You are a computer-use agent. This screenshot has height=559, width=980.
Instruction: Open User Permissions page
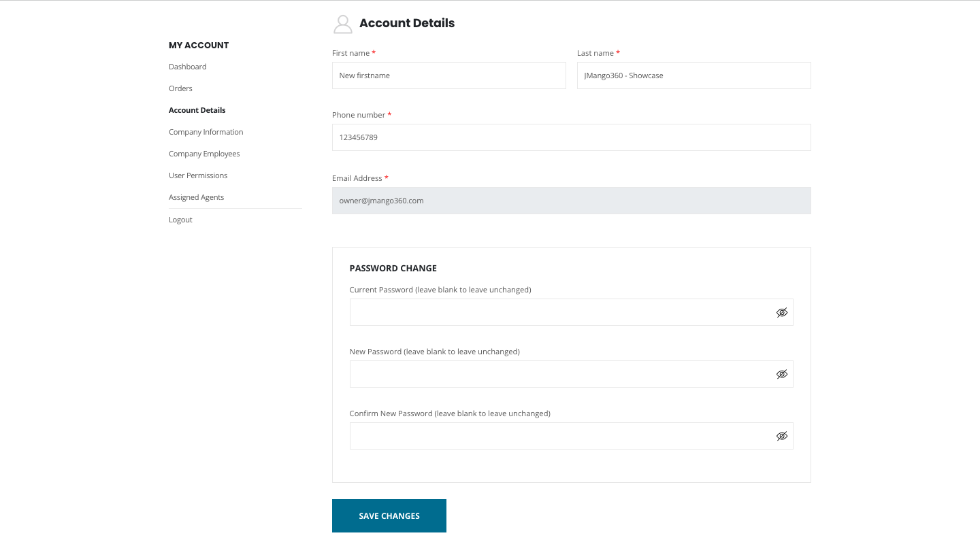(198, 175)
